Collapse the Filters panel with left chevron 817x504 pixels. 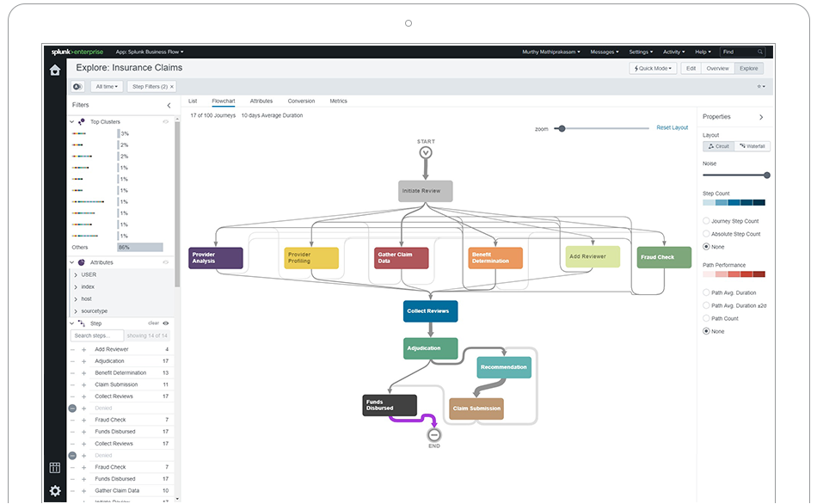click(169, 105)
